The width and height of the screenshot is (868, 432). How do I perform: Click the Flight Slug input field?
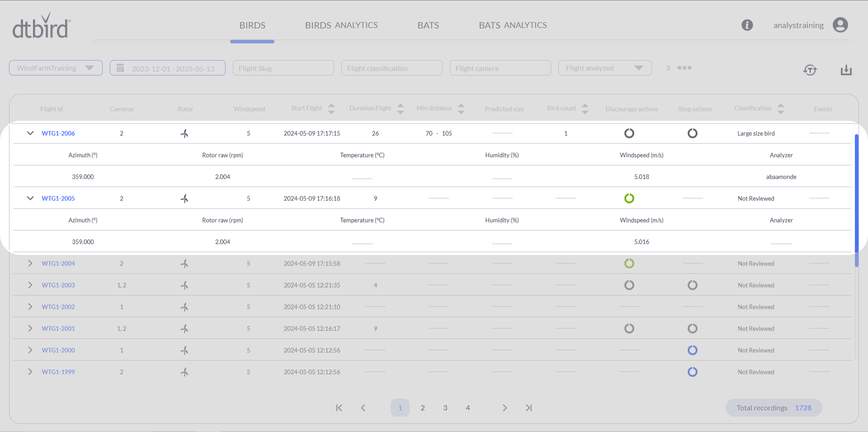click(283, 68)
